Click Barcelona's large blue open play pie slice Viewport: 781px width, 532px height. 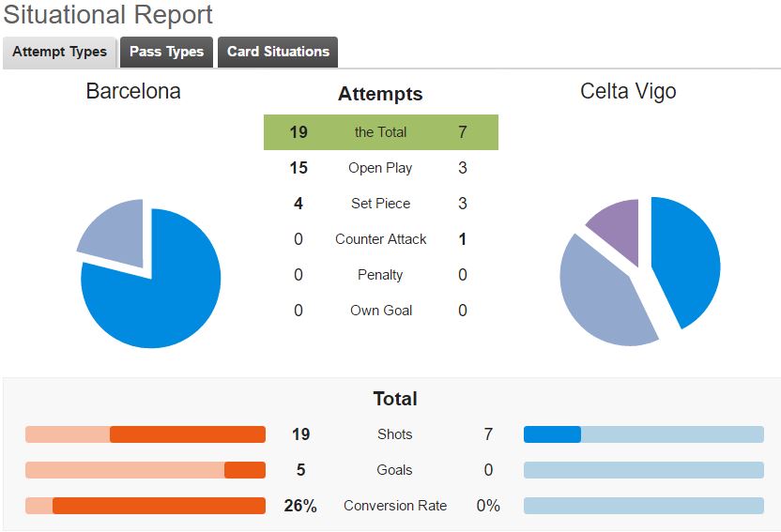tap(160, 294)
